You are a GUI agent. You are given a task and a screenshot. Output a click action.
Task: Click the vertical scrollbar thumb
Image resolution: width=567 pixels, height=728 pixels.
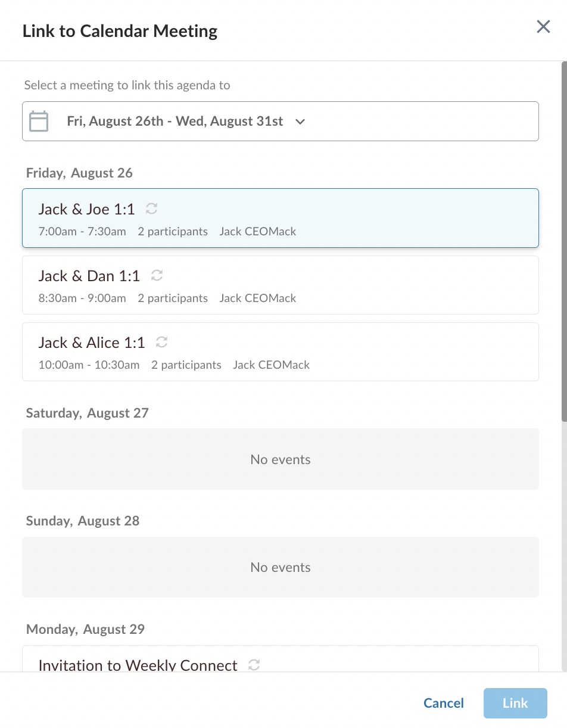tap(564, 241)
